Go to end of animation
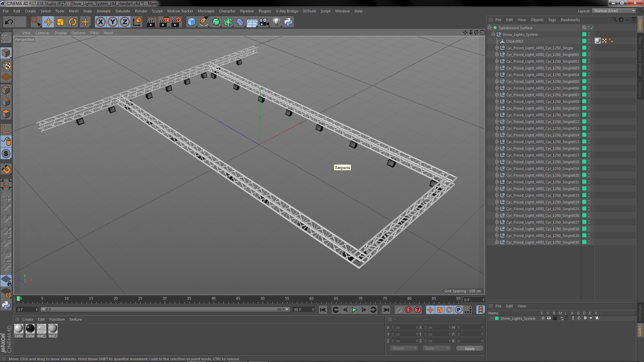 click(x=386, y=310)
